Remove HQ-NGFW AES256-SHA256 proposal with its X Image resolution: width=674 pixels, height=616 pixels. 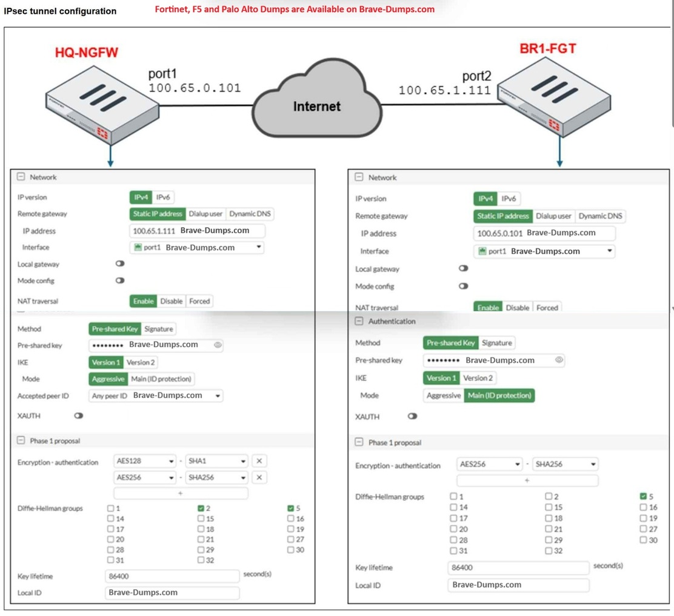click(x=259, y=477)
